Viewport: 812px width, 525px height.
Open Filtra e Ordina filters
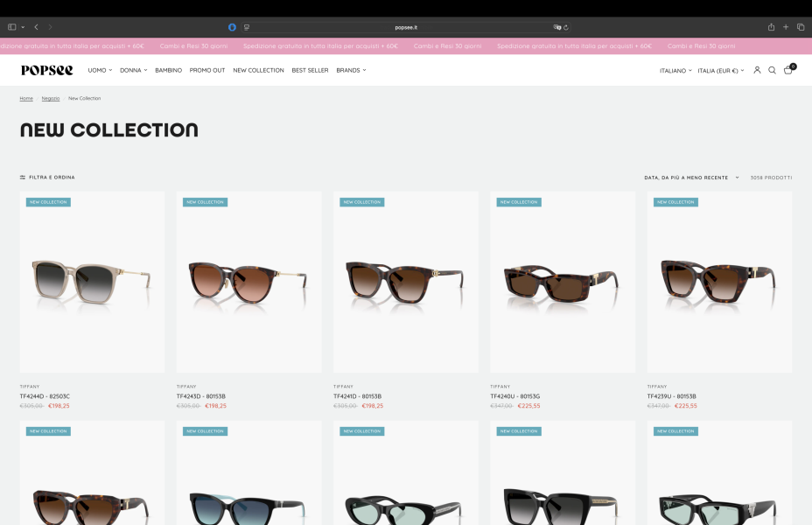tap(47, 178)
